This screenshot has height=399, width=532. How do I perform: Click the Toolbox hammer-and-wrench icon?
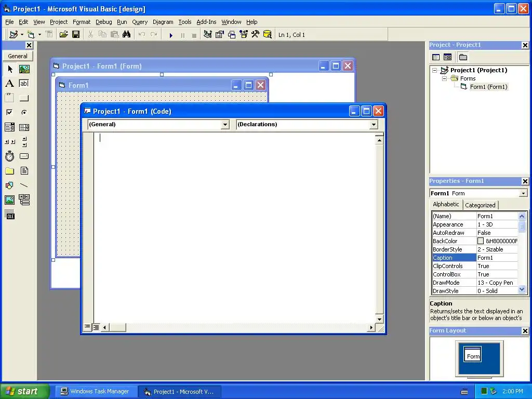(256, 34)
